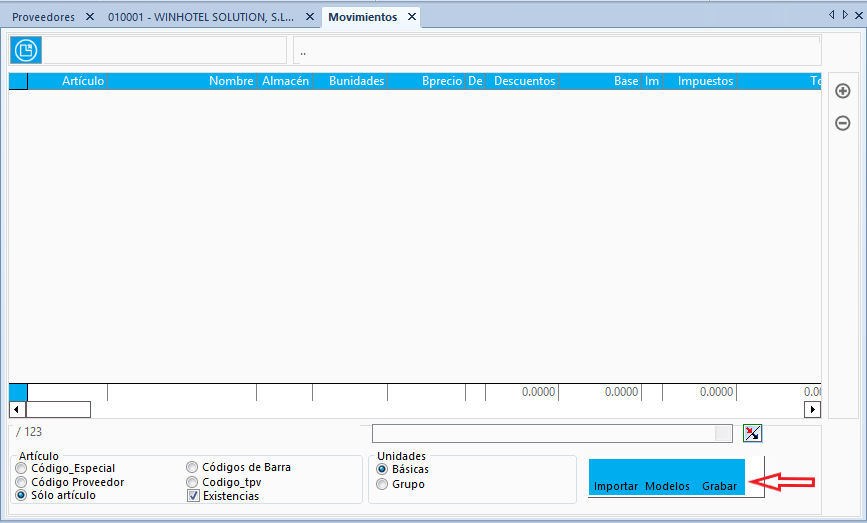This screenshot has height=523, width=867.
Task: Show next tabs with the right triangle
Action: click(845, 15)
